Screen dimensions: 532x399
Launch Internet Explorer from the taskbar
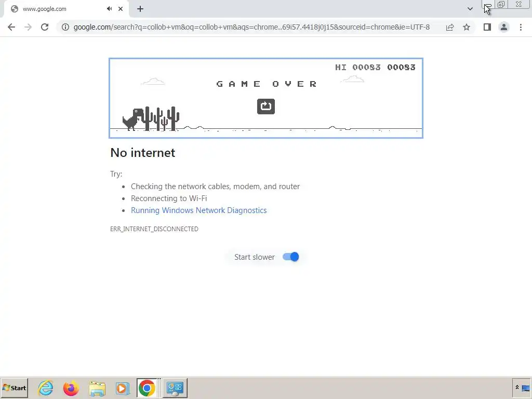point(46,388)
